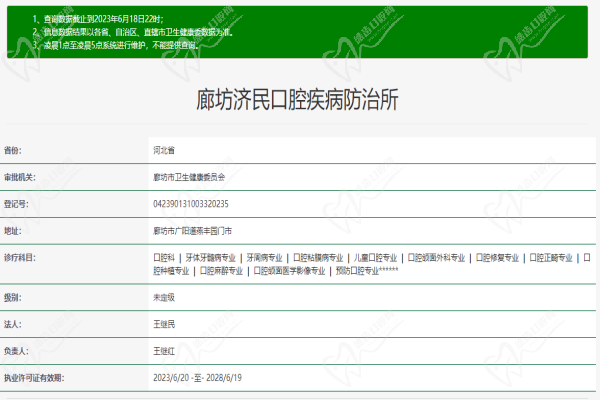600x400 pixels.
Task: Select 儿童口腔专业 in the department list
Action: tap(375, 258)
